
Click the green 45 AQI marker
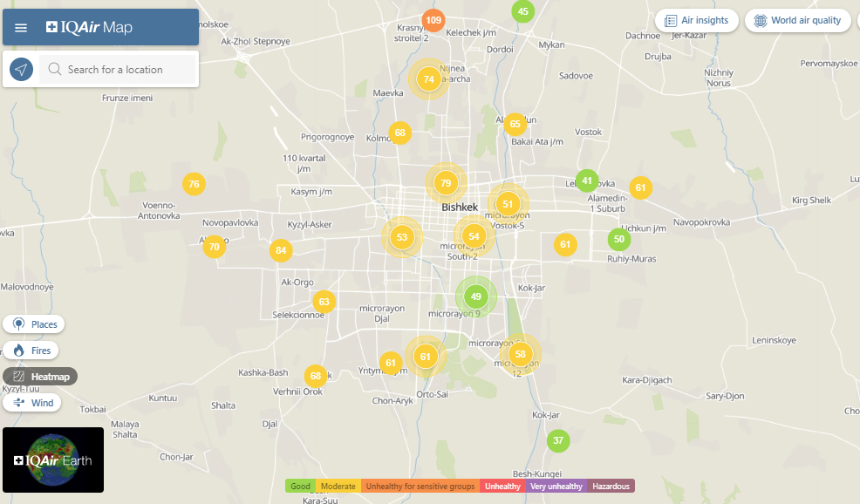(x=522, y=11)
